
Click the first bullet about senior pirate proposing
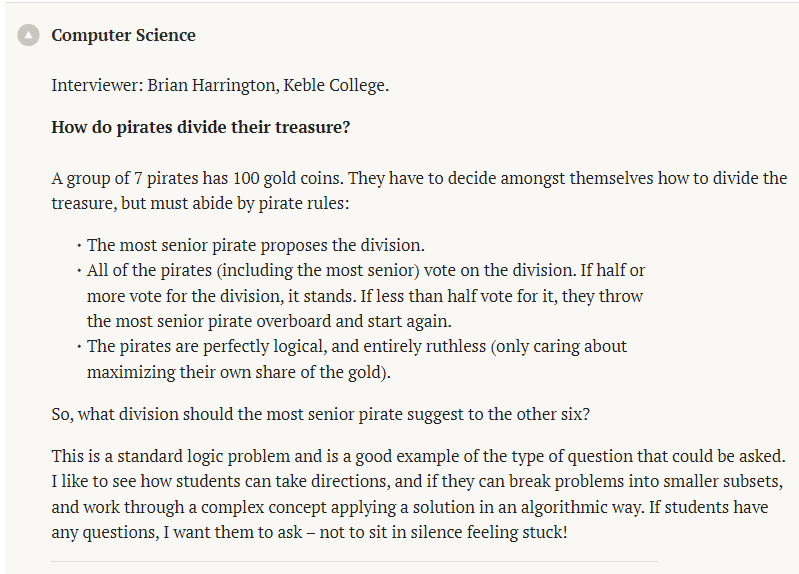[x=256, y=245]
